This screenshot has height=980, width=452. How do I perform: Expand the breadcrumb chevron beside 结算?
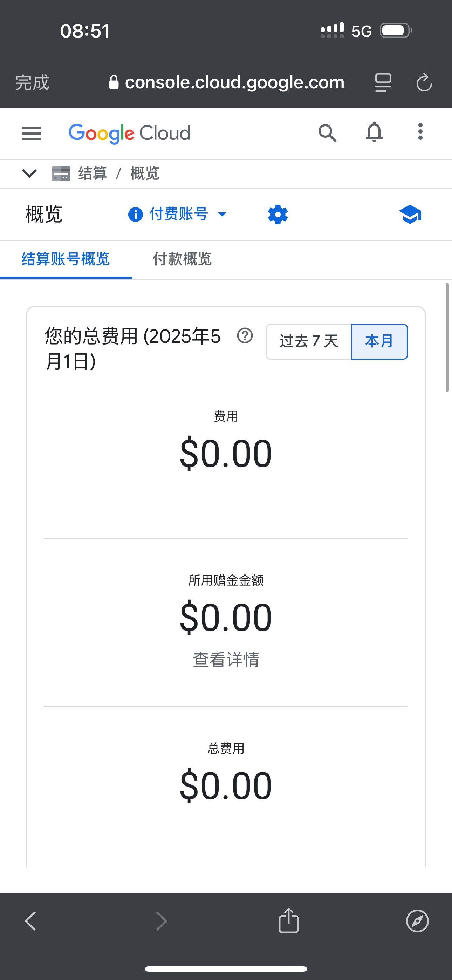29,173
